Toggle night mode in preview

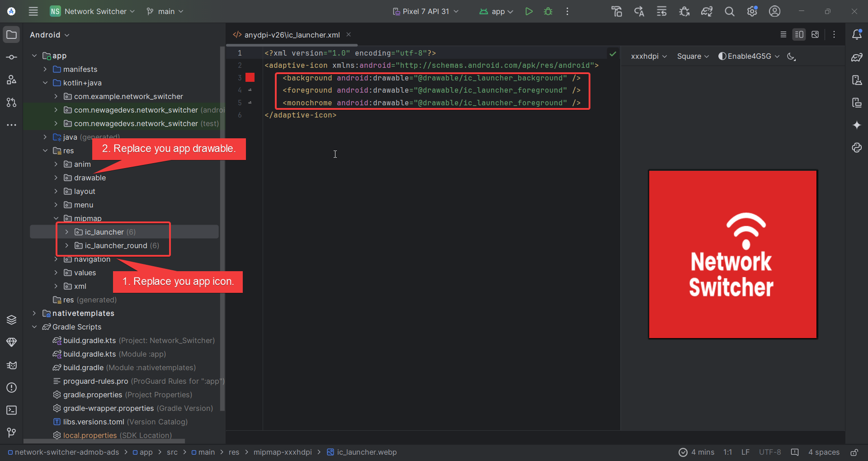click(792, 56)
